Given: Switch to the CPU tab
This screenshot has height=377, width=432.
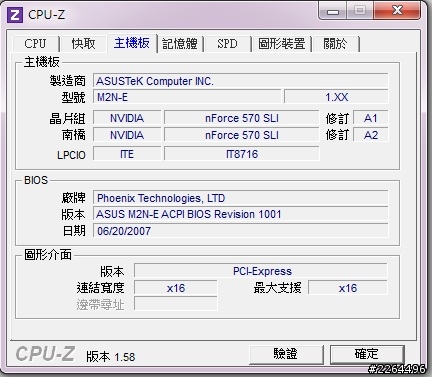Looking at the screenshot, I should coord(36,44).
